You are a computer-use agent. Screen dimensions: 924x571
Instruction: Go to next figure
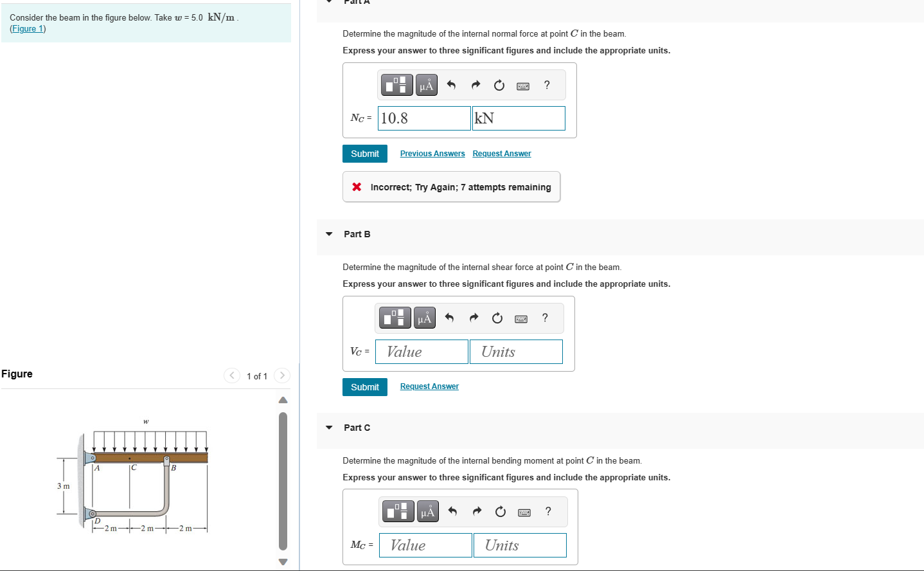(x=281, y=376)
